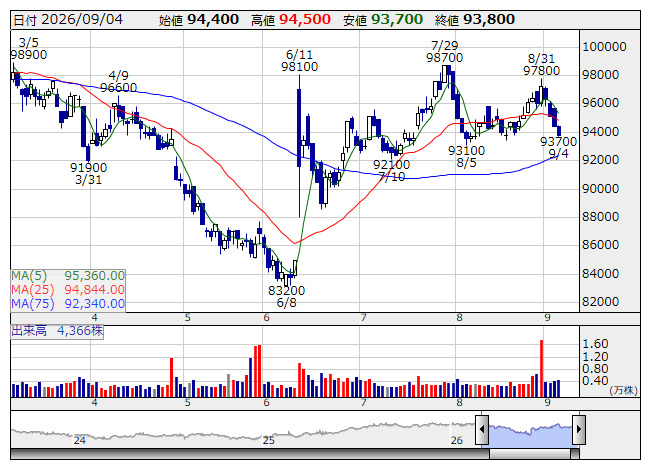Click the 4/9 96600 peak annotation
The width and height of the screenshot is (653, 470).
pos(119,82)
